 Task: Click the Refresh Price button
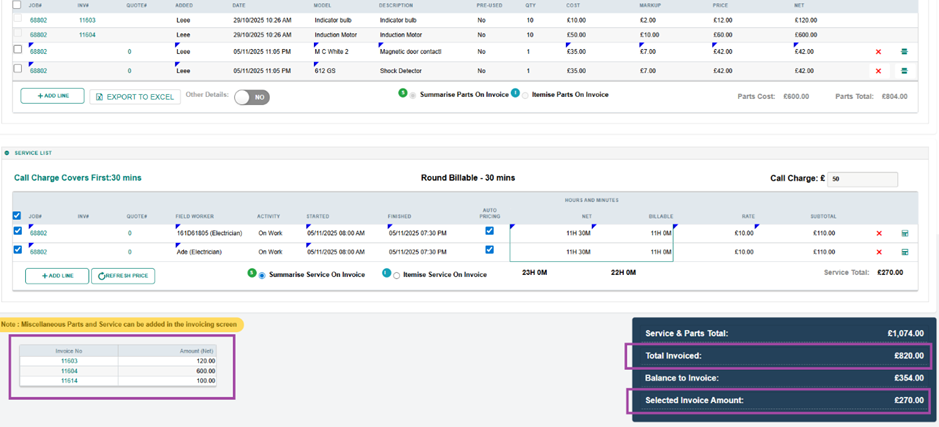click(123, 276)
